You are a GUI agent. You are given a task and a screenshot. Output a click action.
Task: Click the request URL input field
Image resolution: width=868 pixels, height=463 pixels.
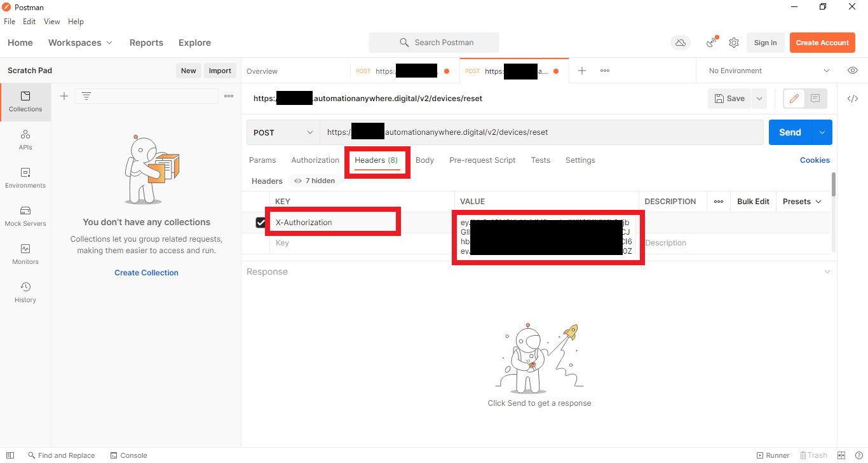point(541,132)
